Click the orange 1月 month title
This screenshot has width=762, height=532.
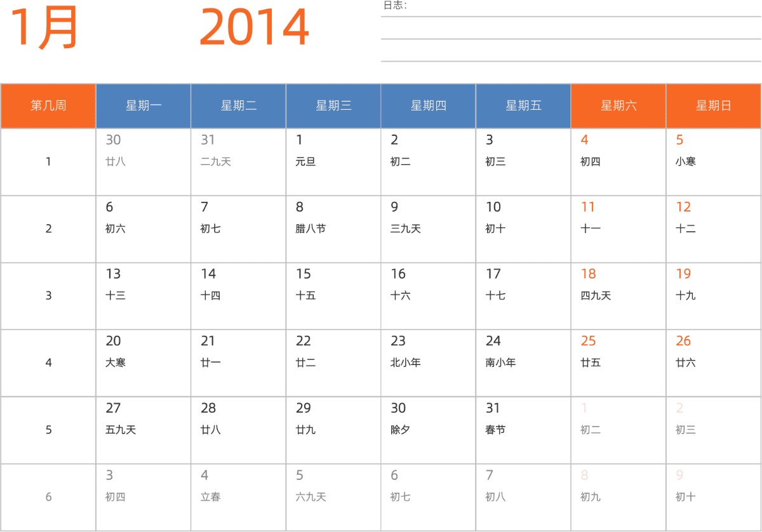44,28
